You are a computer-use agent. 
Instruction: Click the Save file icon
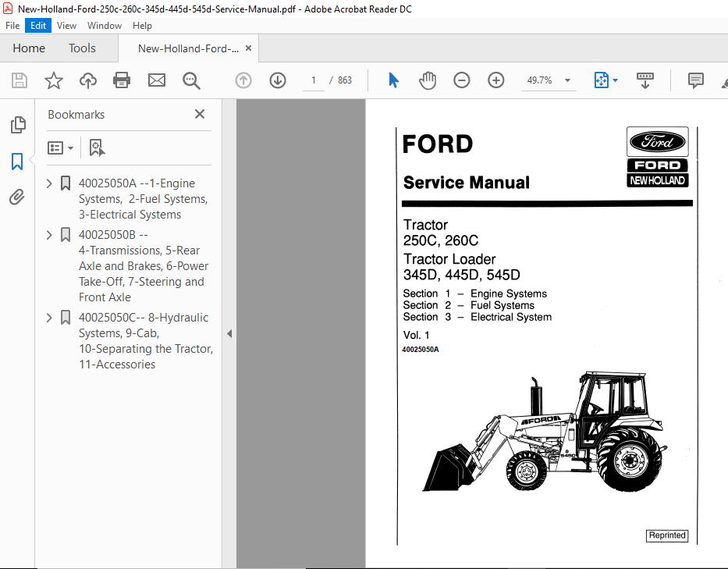pyautogui.click(x=19, y=80)
